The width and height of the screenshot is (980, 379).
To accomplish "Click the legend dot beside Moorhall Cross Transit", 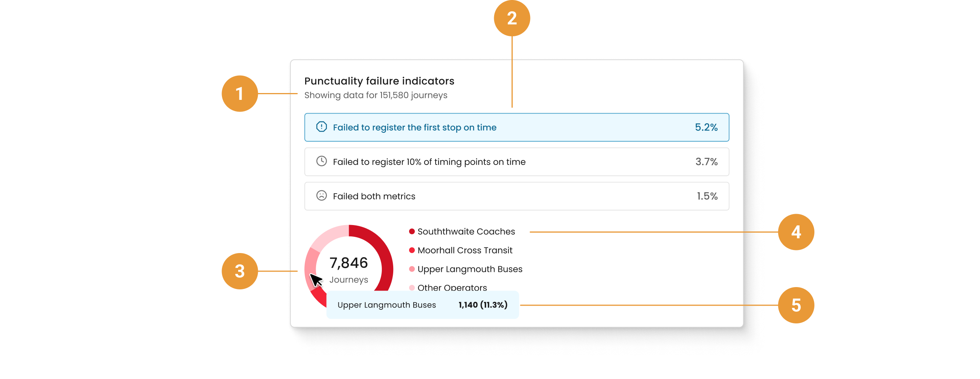I will [412, 250].
